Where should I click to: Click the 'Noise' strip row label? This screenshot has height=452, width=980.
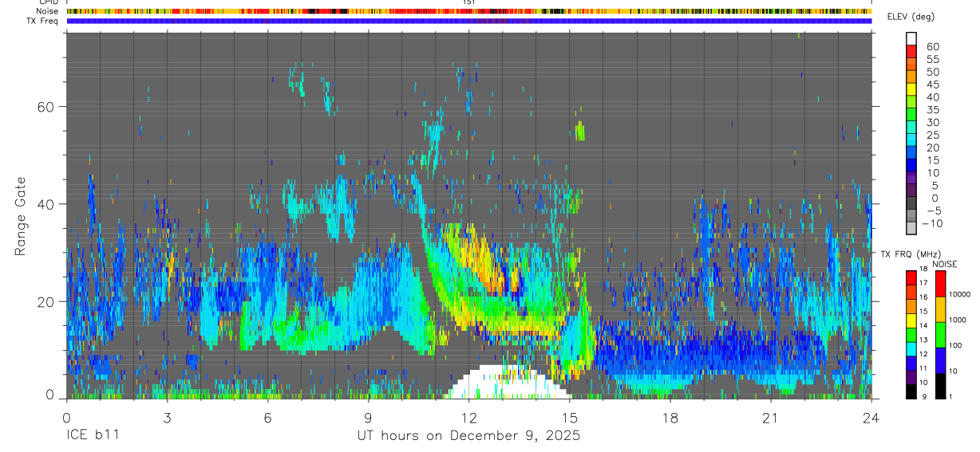[48, 11]
